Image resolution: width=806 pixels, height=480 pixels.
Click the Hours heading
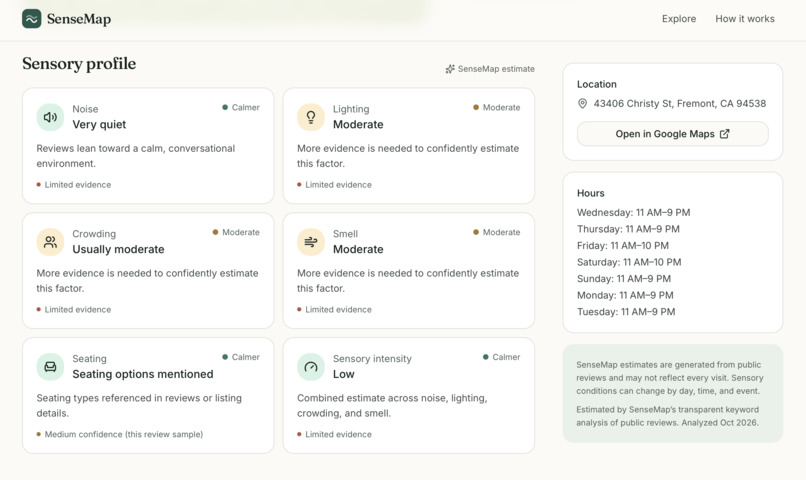591,193
